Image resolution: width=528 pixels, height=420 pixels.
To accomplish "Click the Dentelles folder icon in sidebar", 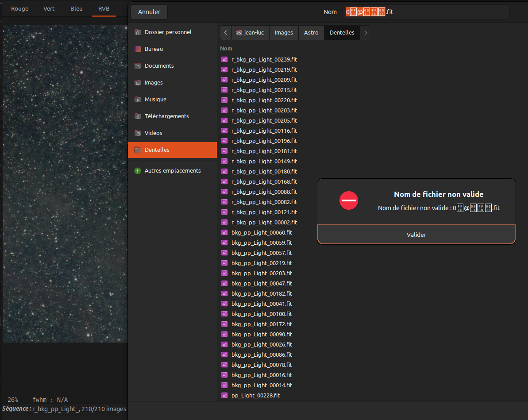I will pyautogui.click(x=137, y=150).
